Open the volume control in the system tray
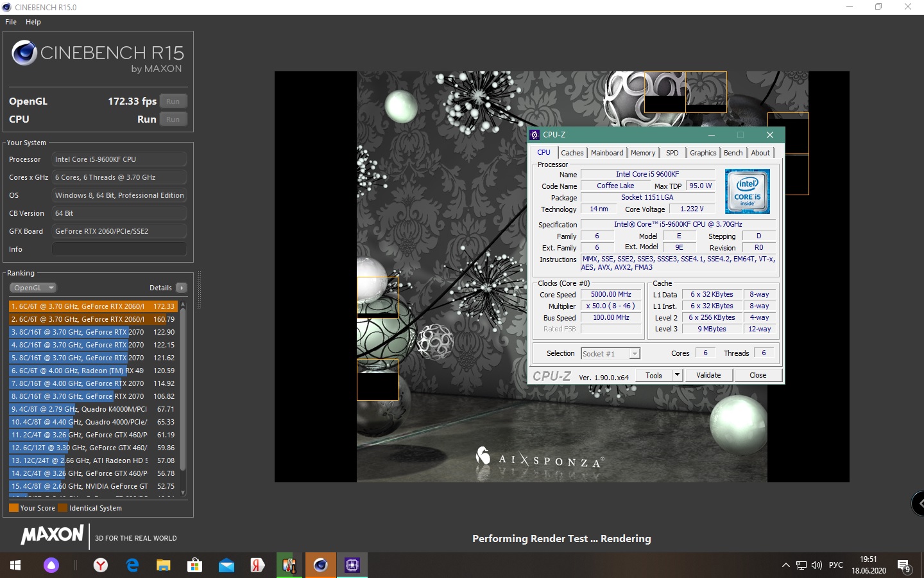 click(817, 565)
